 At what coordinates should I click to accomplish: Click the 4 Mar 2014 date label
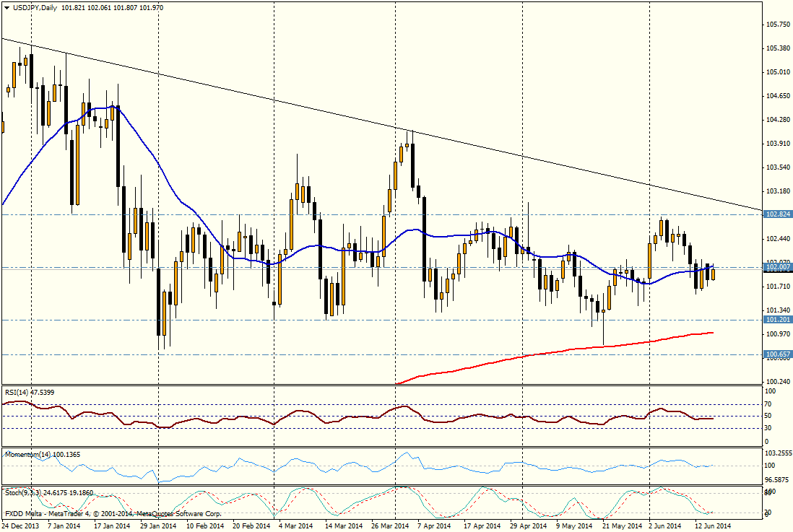pos(296,526)
